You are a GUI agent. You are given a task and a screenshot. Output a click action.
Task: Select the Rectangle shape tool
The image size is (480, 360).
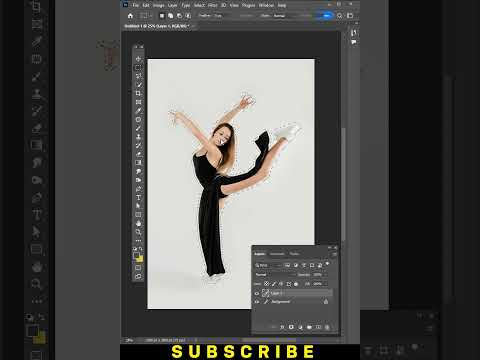pyautogui.click(x=138, y=215)
